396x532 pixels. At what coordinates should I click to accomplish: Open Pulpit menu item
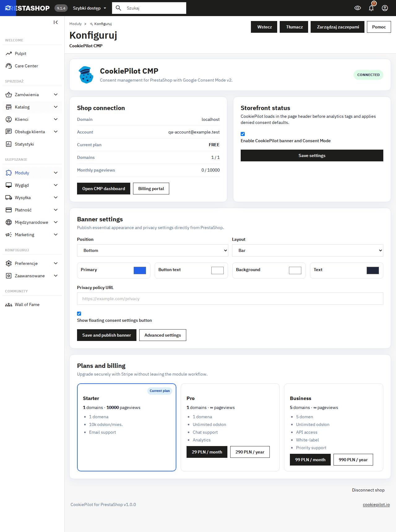(x=32, y=53)
